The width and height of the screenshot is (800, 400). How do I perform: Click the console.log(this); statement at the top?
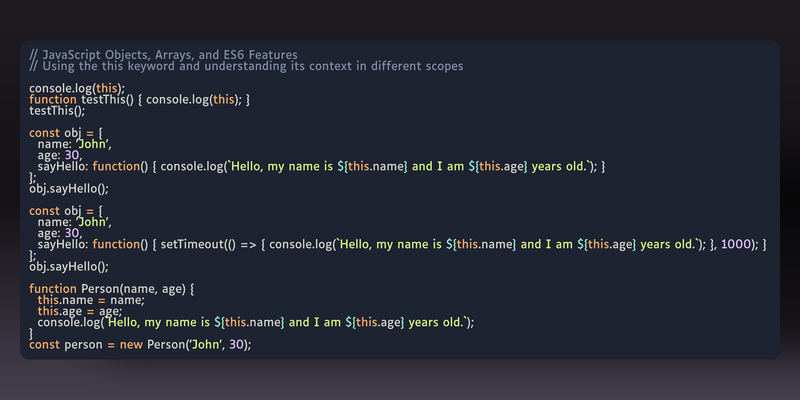77,88
